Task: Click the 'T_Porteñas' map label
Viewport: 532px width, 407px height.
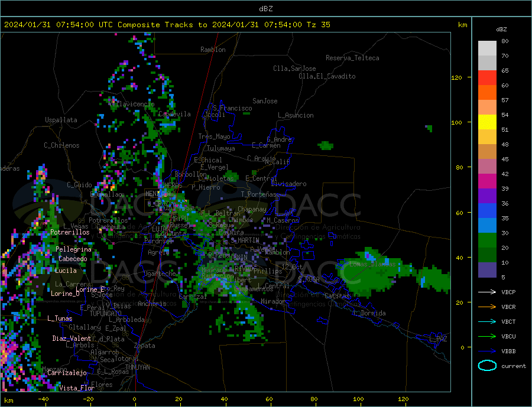Action: tap(259, 194)
